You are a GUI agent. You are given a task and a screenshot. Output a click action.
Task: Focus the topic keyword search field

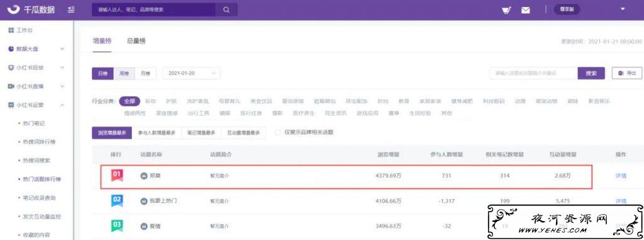[x=533, y=73]
